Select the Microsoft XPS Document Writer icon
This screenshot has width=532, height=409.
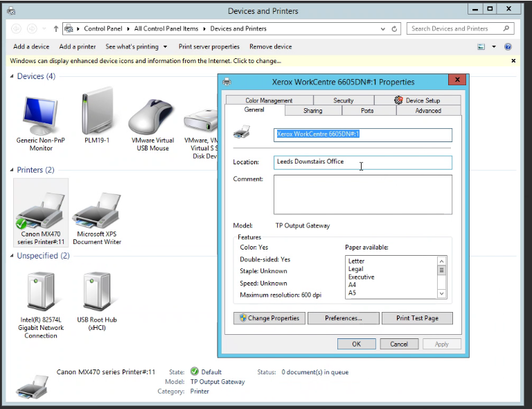click(x=97, y=211)
